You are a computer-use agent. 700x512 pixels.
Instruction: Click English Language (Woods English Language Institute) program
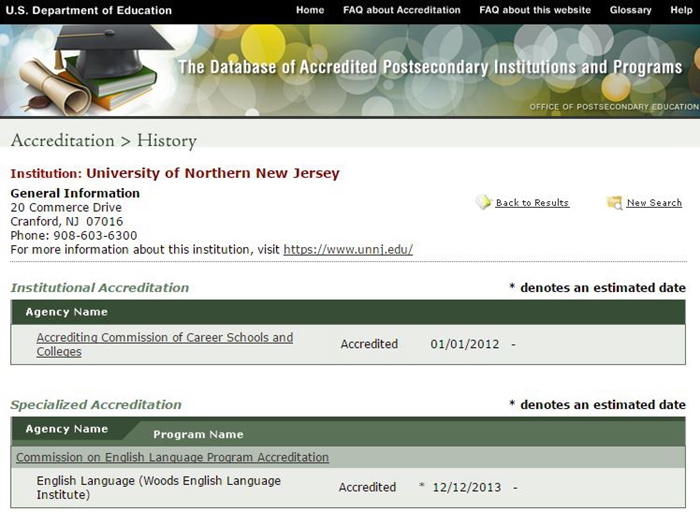tap(158, 487)
